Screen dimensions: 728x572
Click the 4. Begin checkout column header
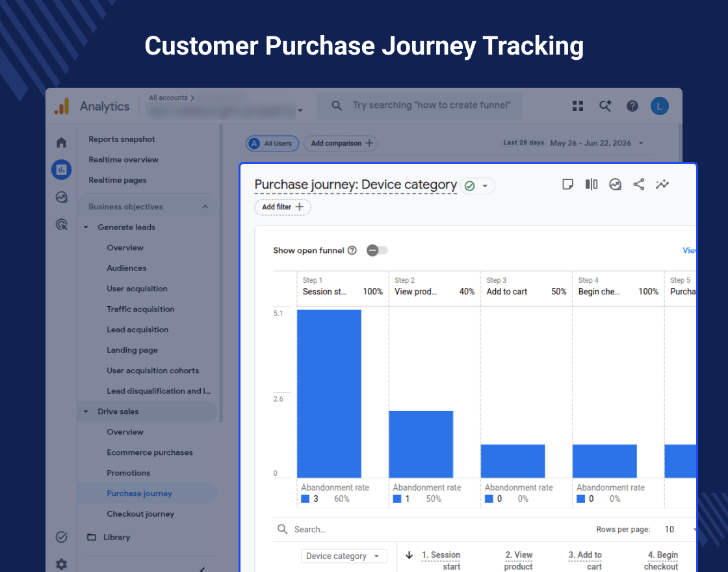coord(661,561)
